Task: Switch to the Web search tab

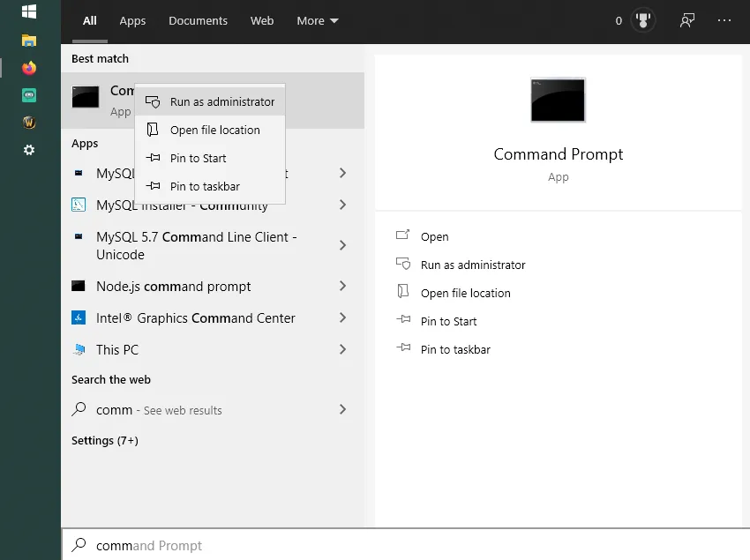Action: 262,20
